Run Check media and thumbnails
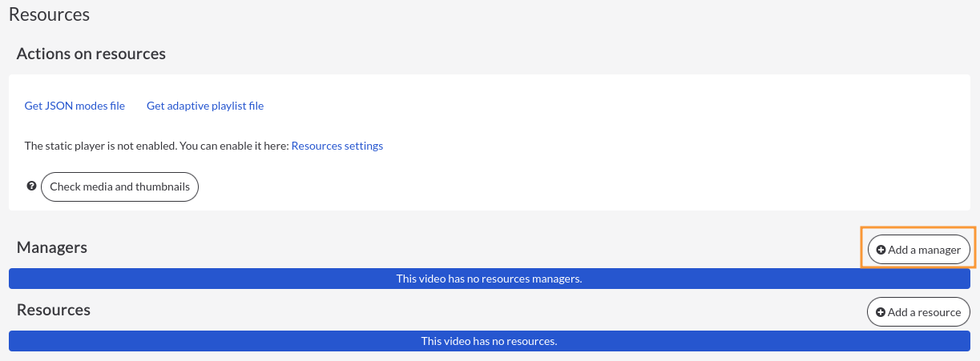Screen dimensions: 980x361 click(x=119, y=187)
